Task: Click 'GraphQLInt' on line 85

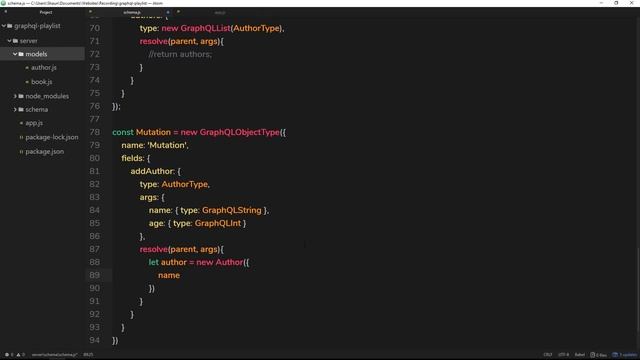Action: click(x=218, y=223)
